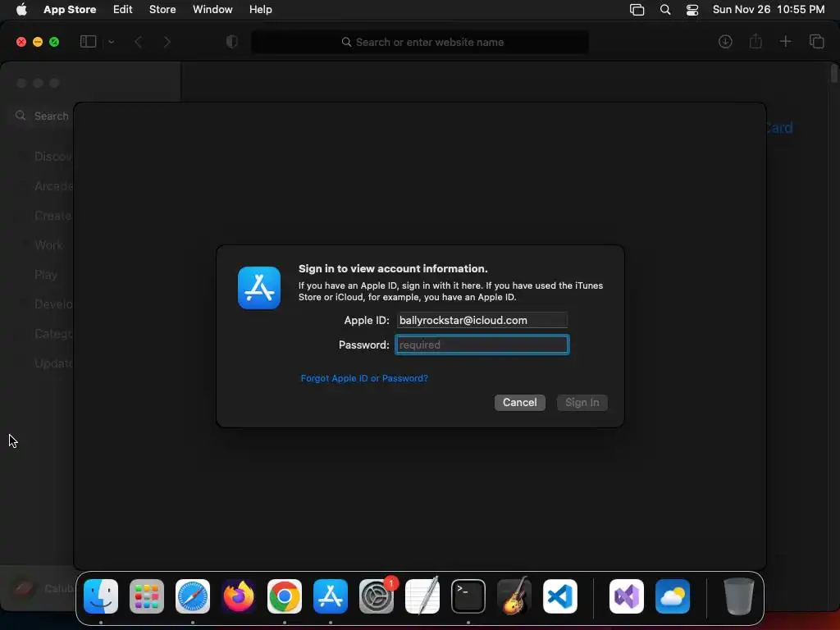Open Launchpad from the Dock
This screenshot has width=840, height=630.
146,596
